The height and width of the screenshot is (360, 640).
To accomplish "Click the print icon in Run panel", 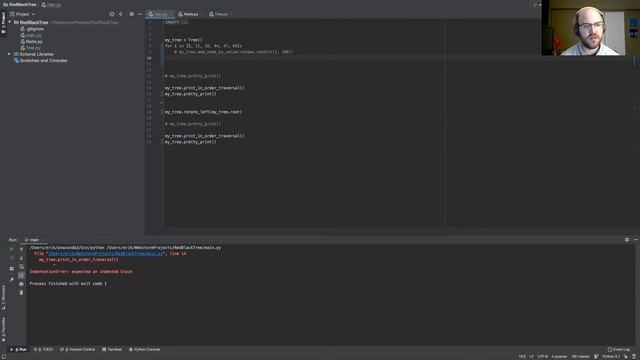I will (21, 284).
